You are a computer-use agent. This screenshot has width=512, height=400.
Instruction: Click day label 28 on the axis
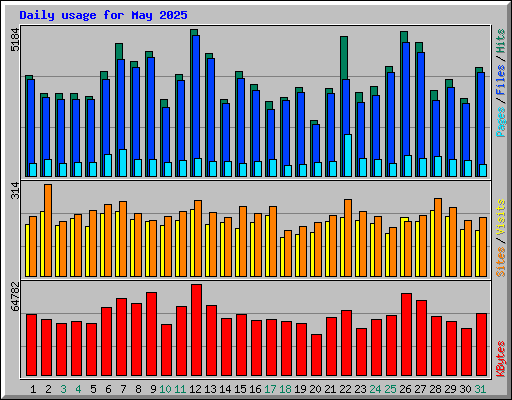click(x=435, y=389)
